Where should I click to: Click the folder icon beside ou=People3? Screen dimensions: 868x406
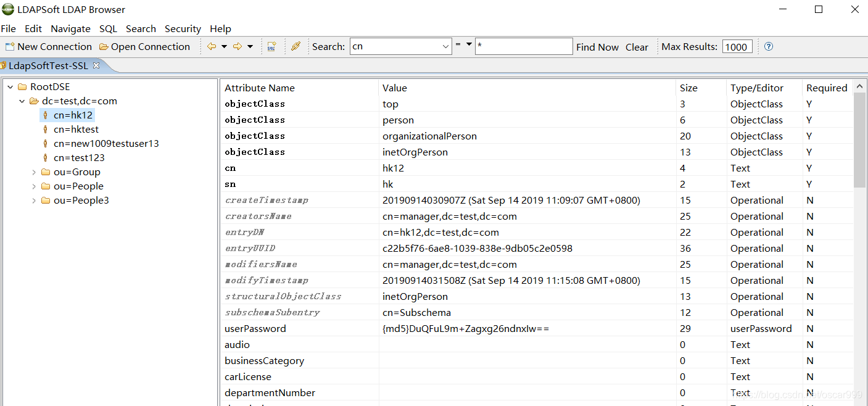(x=45, y=200)
